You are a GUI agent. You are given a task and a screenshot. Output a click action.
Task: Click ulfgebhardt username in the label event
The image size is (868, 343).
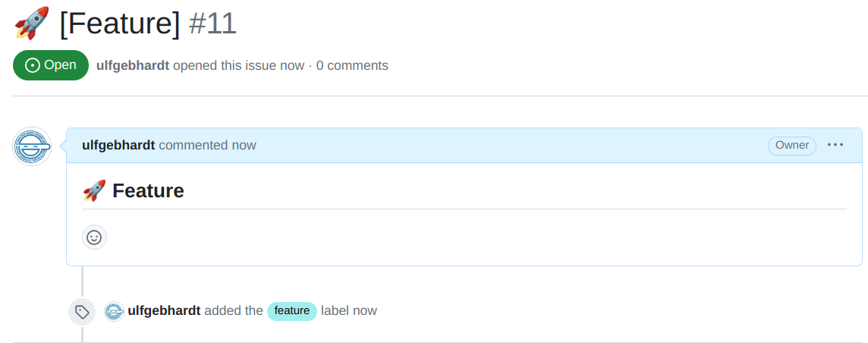click(165, 310)
